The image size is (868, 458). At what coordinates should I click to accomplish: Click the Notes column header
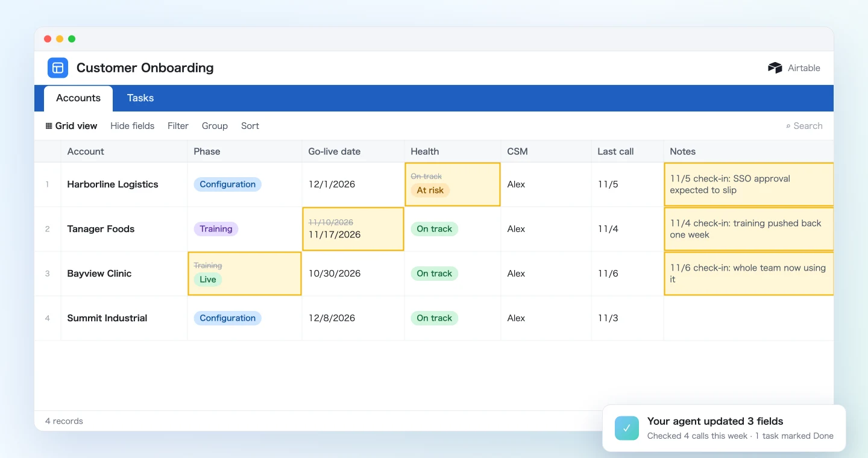[749, 152]
